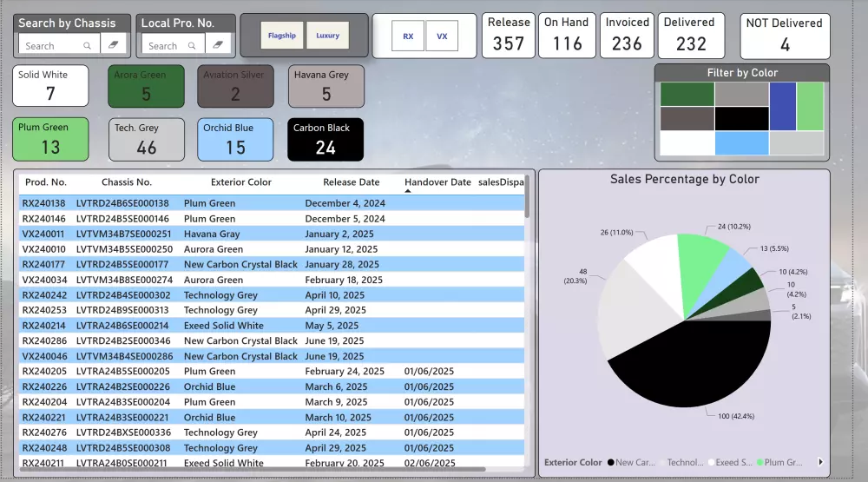
Task: Click the Carbon Black 24 color card
Action: click(x=325, y=140)
